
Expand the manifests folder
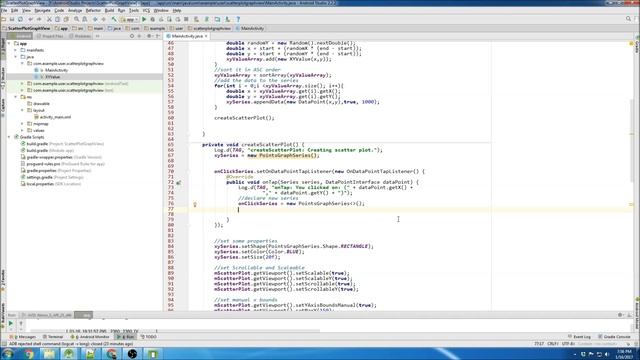(16, 50)
